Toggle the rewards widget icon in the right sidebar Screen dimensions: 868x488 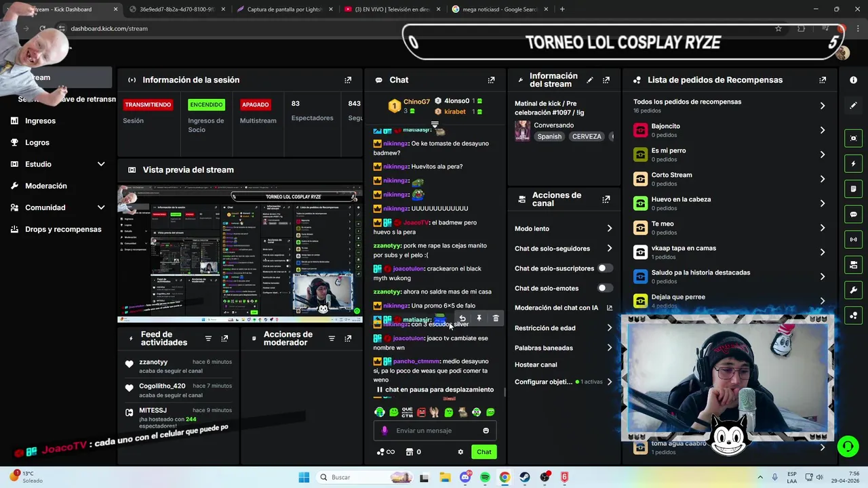853,315
